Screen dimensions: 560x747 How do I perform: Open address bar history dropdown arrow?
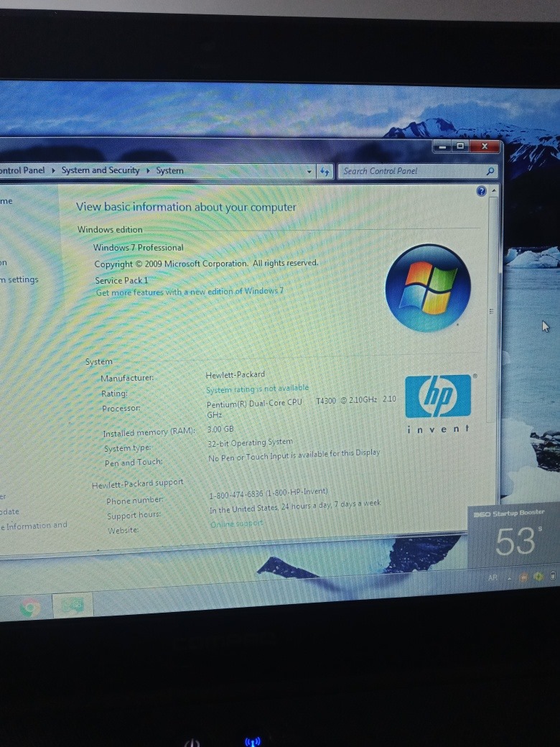(309, 172)
